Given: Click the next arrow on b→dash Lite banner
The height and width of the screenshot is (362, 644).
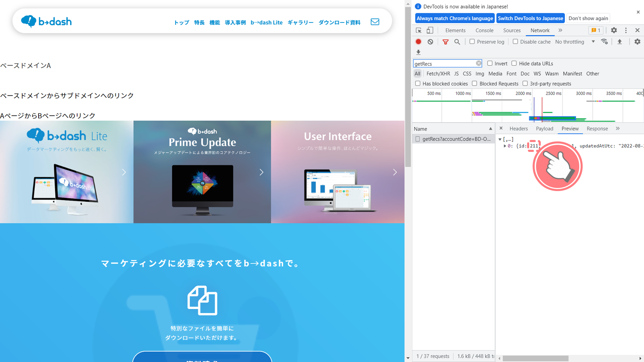Looking at the screenshot, I should pos(124,172).
